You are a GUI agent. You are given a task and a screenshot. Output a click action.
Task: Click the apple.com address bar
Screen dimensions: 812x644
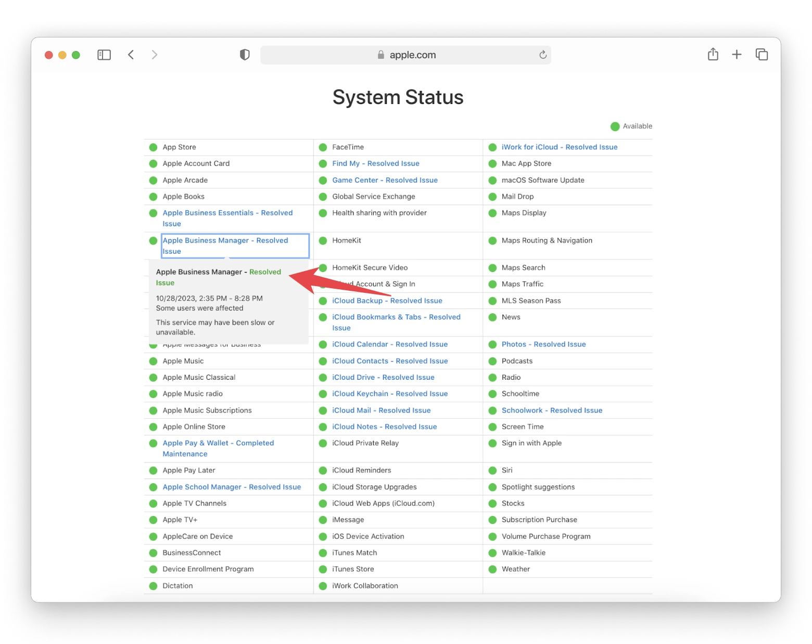(406, 55)
